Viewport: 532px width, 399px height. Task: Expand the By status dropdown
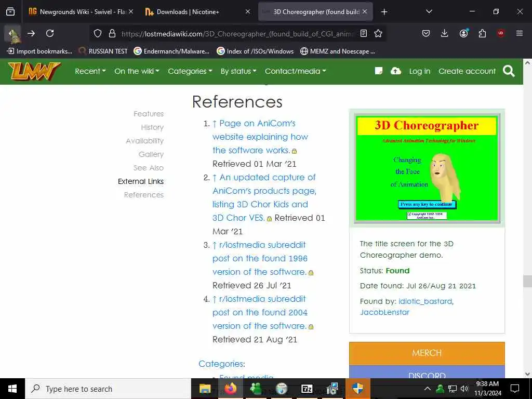pos(238,71)
